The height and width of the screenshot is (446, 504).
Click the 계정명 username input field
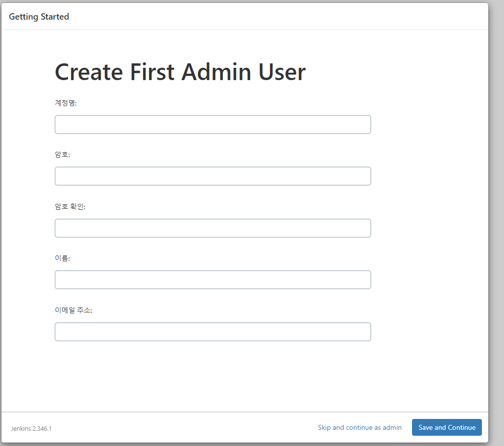point(212,124)
